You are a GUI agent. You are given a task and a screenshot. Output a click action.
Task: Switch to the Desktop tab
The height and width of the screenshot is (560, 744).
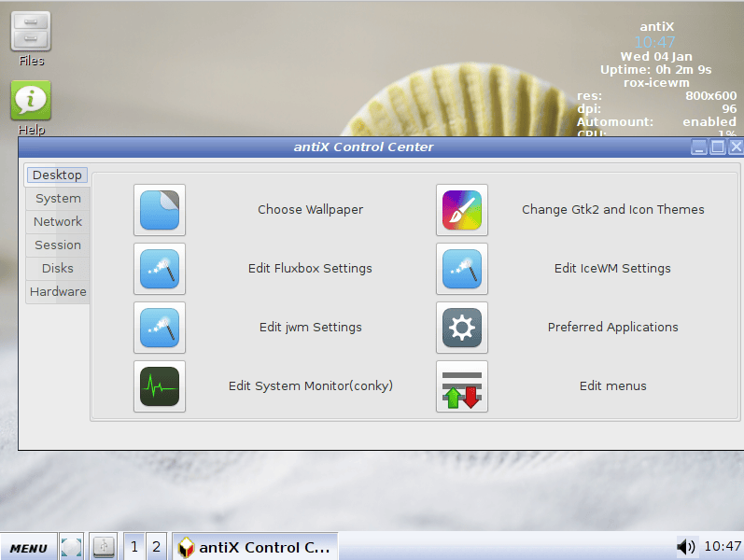(57, 175)
